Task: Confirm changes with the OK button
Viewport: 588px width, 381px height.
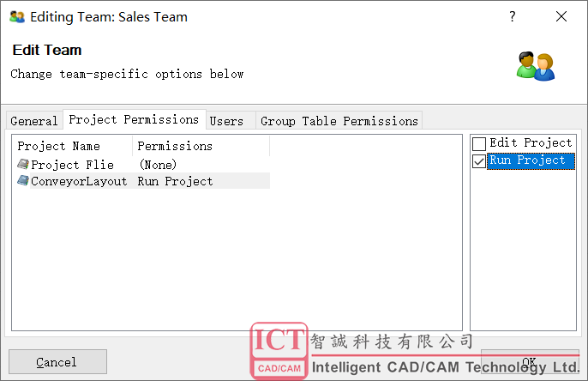Action: [x=530, y=362]
